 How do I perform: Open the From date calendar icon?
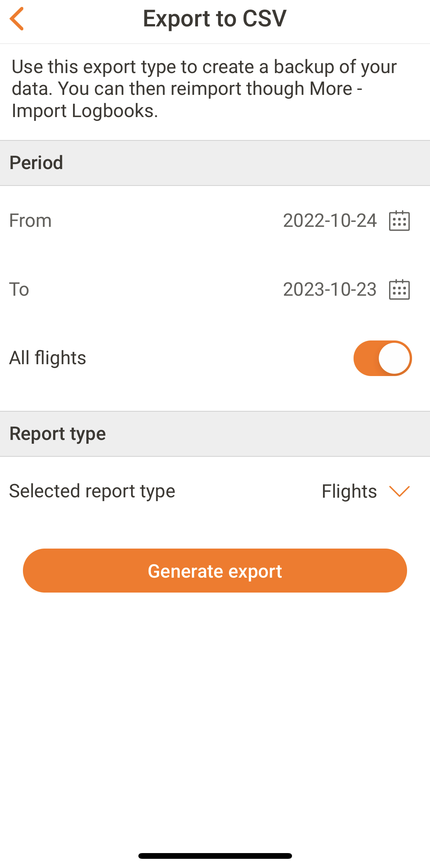point(399,221)
